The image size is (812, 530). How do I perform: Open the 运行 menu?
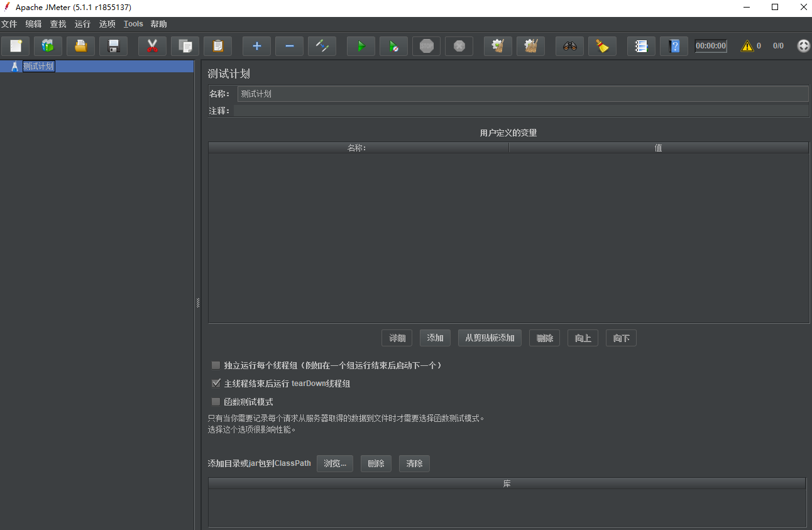pos(82,24)
